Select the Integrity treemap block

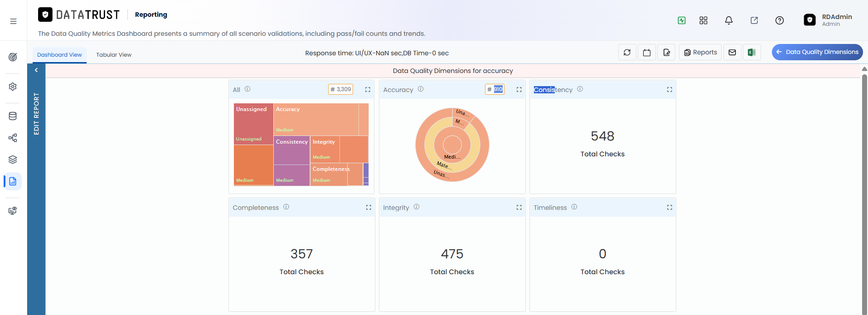(x=325, y=149)
